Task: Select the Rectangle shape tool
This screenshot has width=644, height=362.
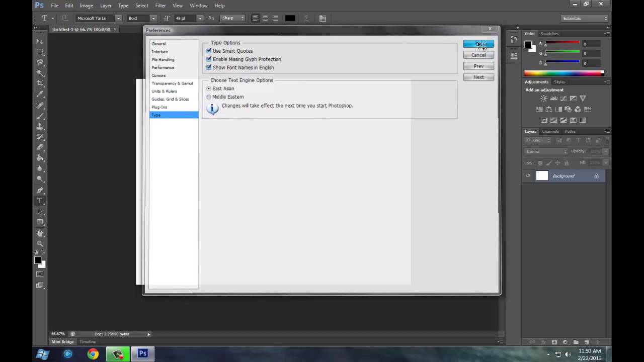Action: pos(40,222)
